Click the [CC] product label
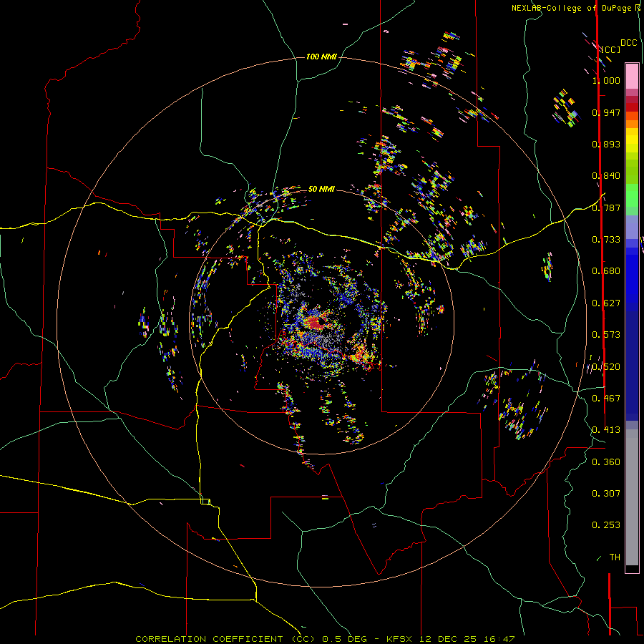The width and height of the screenshot is (644, 644). click(x=611, y=49)
